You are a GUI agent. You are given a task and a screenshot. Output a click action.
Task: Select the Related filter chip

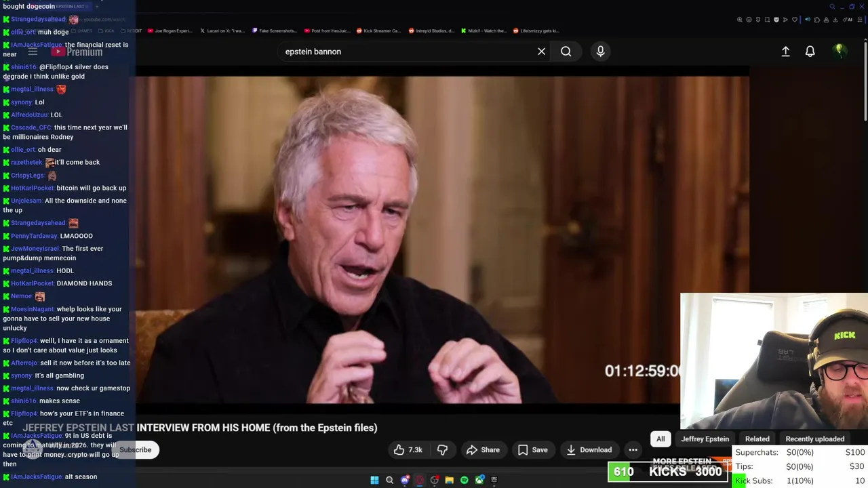click(x=757, y=439)
